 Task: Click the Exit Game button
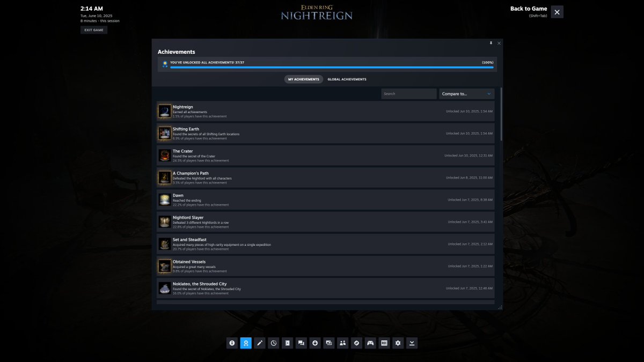pyautogui.click(x=94, y=30)
